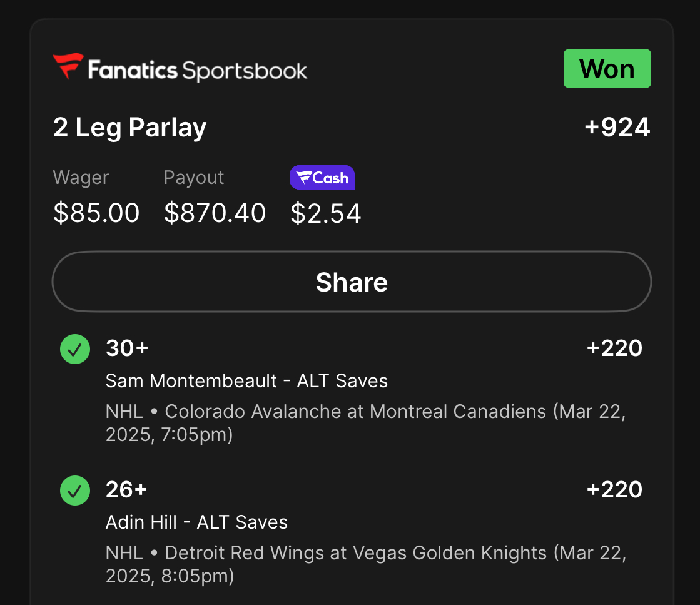
Task: Open Red Wings at Golden Knights details
Action: pyautogui.click(x=365, y=564)
